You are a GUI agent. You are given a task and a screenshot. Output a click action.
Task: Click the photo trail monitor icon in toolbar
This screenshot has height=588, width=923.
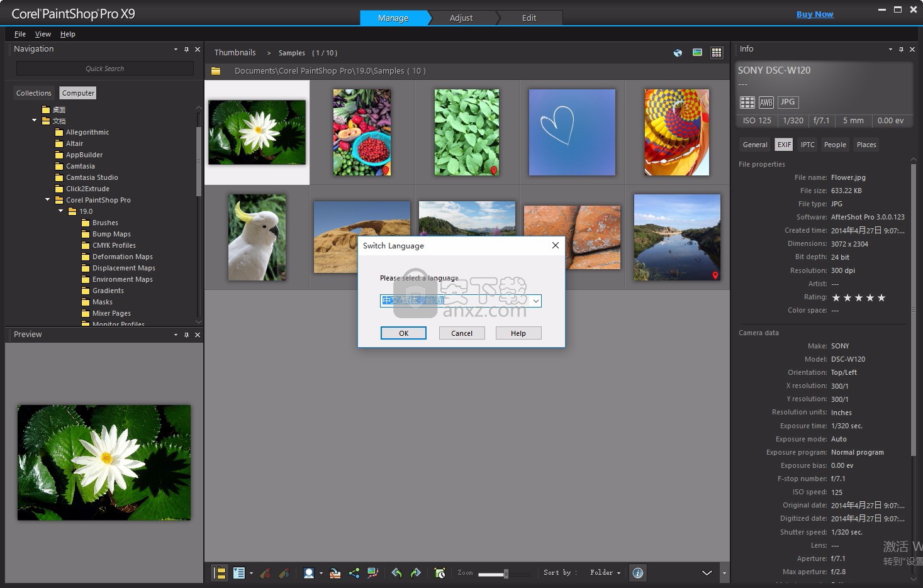point(373,573)
